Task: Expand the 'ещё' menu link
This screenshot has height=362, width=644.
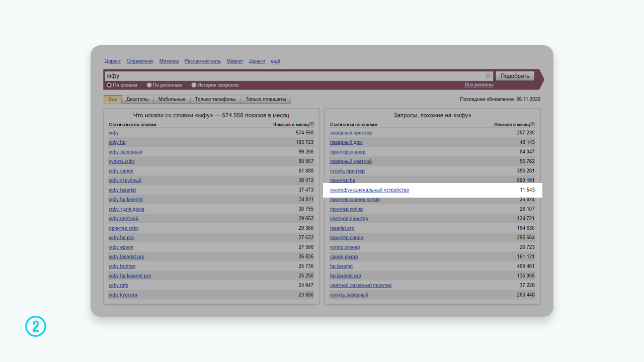Action: pos(275,61)
